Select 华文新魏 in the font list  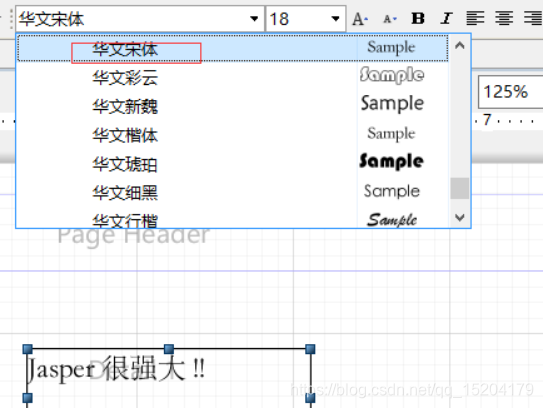(x=233, y=106)
